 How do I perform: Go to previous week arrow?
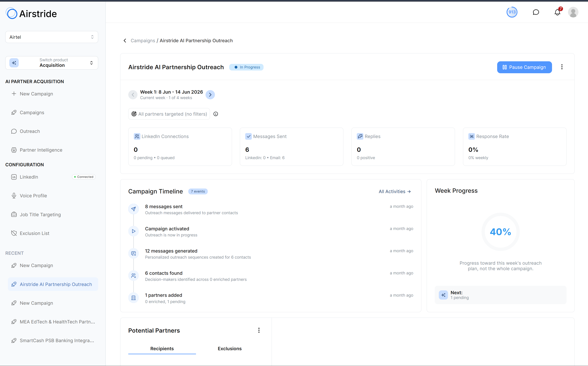point(133,95)
